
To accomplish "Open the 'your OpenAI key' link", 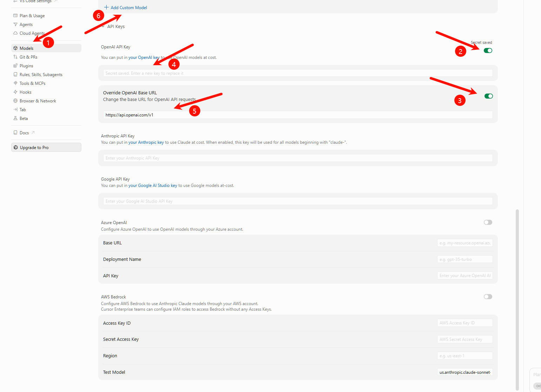I will click(144, 58).
